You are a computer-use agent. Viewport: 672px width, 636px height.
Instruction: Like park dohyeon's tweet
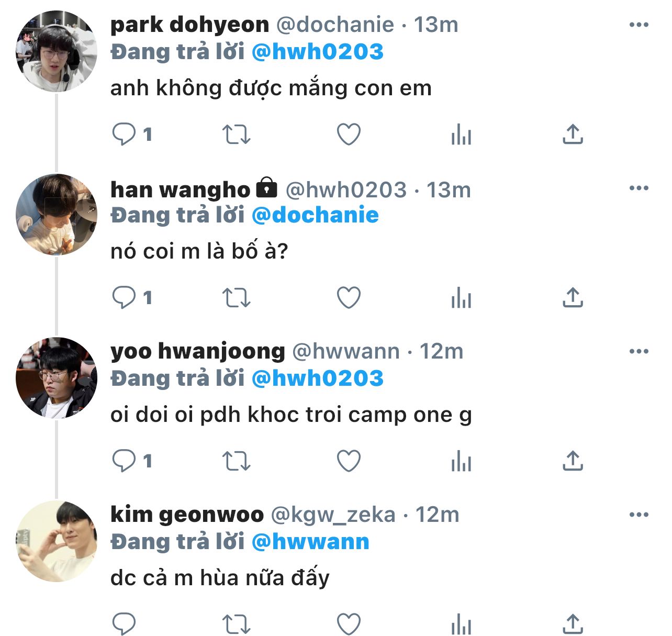pos(349,135)
